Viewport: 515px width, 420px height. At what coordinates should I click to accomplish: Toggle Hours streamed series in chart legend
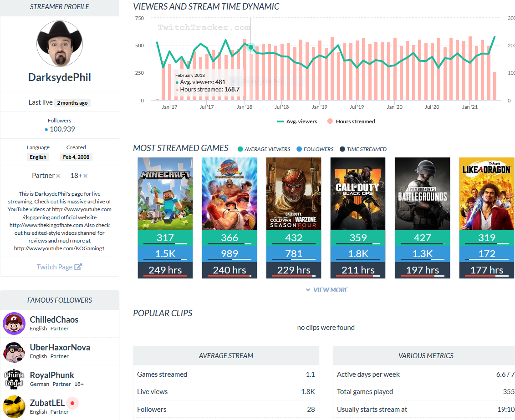tap(351, 121)
